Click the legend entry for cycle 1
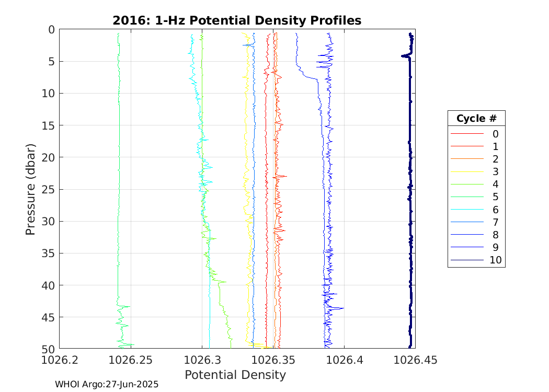 (476, 147)
